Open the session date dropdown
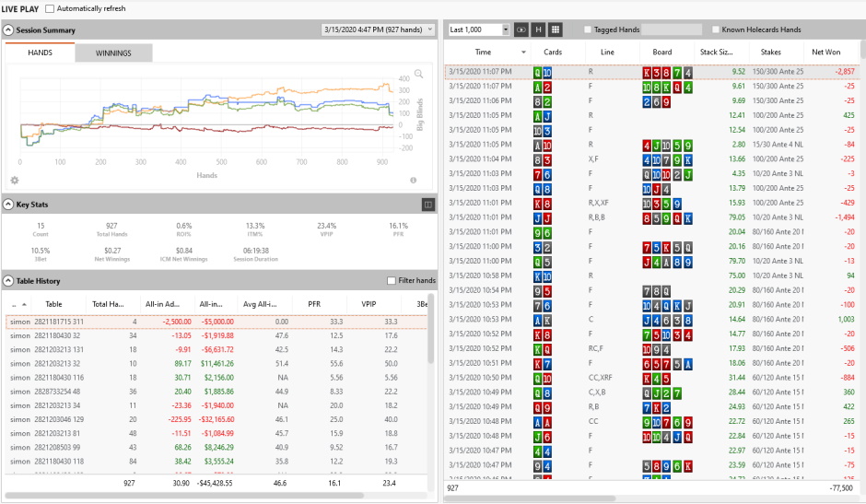The height and width of the screenshot is (504, 866). point(379,29)
